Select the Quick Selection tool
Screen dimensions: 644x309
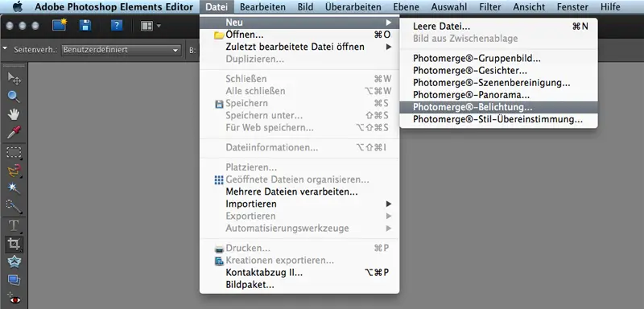pos(14,207)
